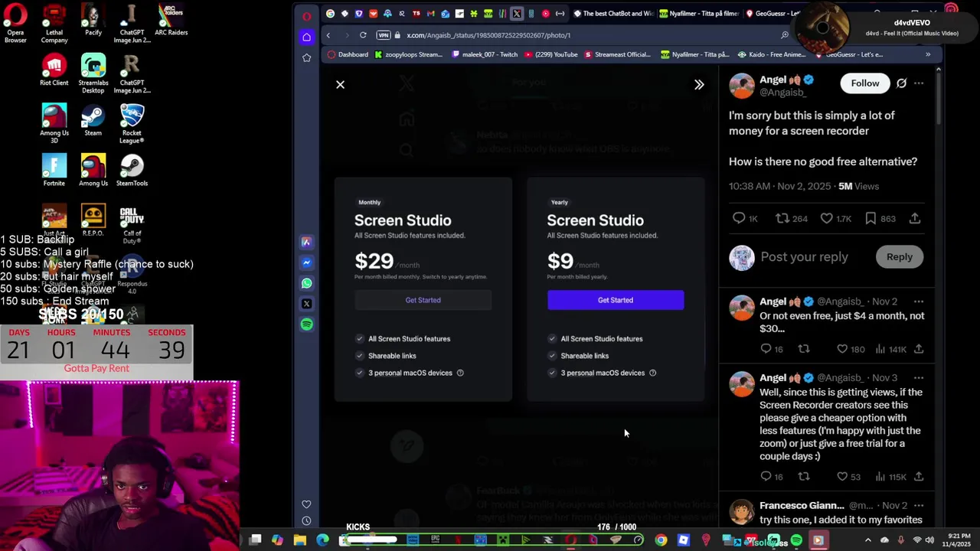Click Get Started under $29 monthly plan
The image size is (980, 551).
(423, 300)
